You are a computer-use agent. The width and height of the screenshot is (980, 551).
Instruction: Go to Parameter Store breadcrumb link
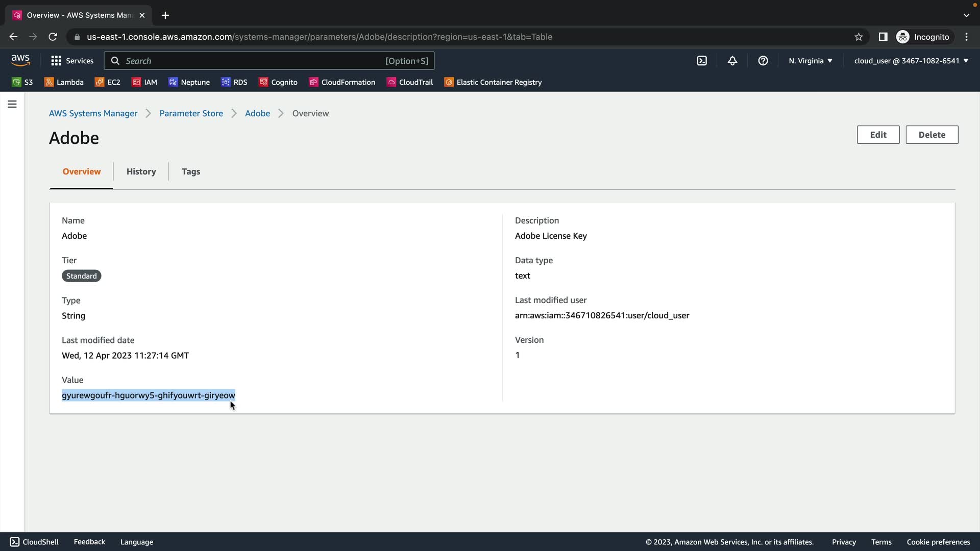[191, 113]
